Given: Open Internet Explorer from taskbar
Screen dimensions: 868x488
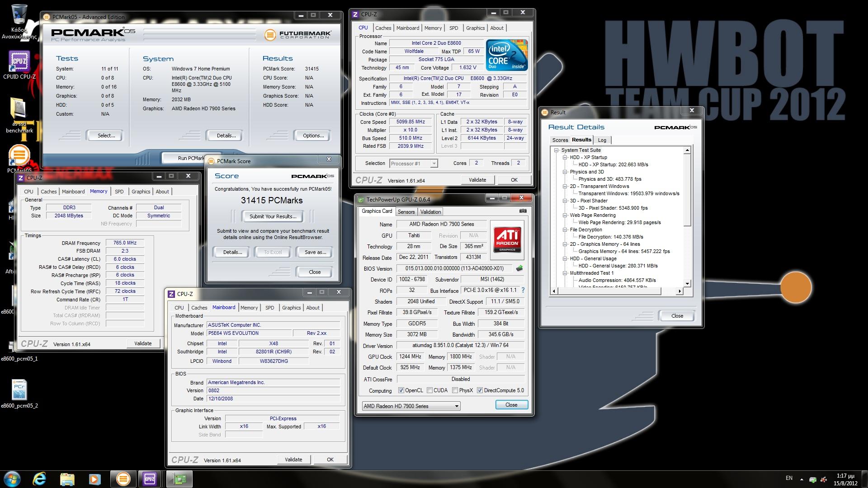Looking at the screenshot, I should coord(40,479).
